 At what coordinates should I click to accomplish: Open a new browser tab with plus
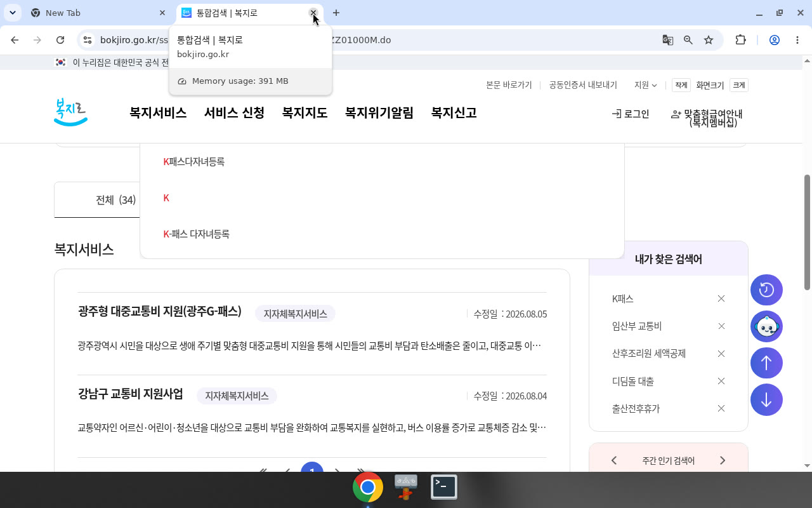(x=336, y=13)
